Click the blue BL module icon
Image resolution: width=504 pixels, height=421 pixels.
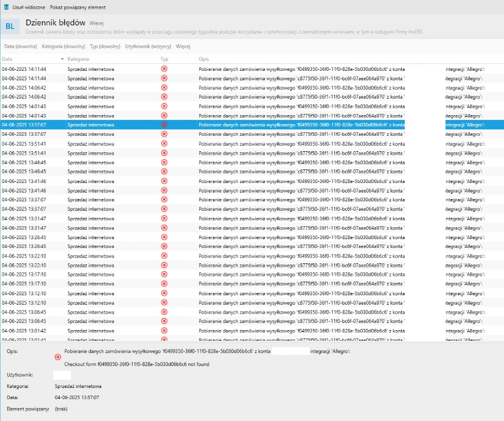tap(10, 26)
